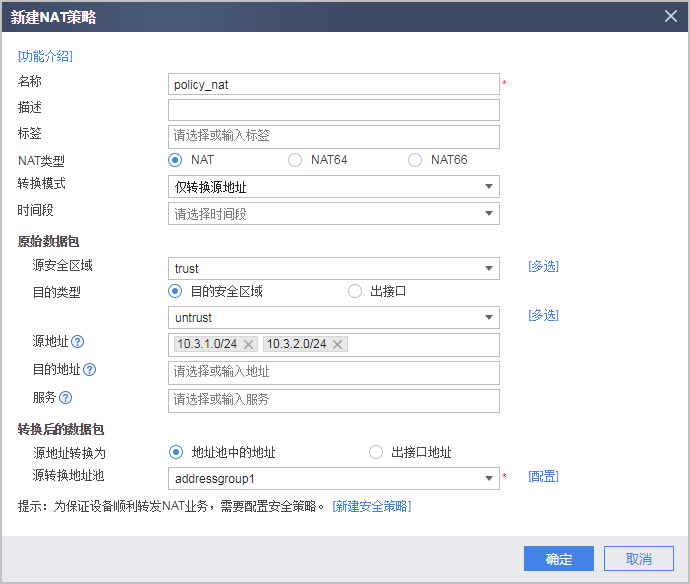Open the untrust destination zone dropdown
690x584 pixels.
334,318
